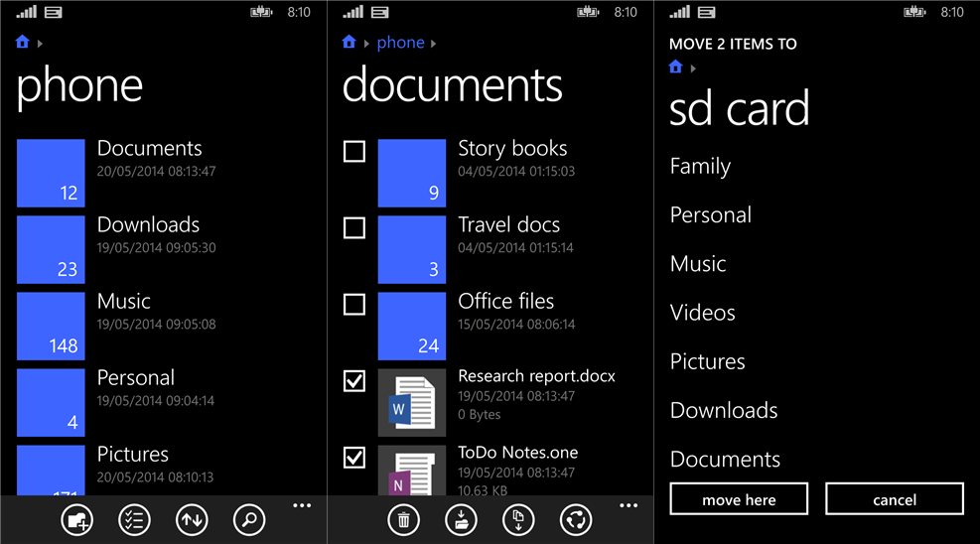The height and width of the screenshot is (544, 980).
Task: Tap the new folder icon in phone screen
Action: coord(76,519)
